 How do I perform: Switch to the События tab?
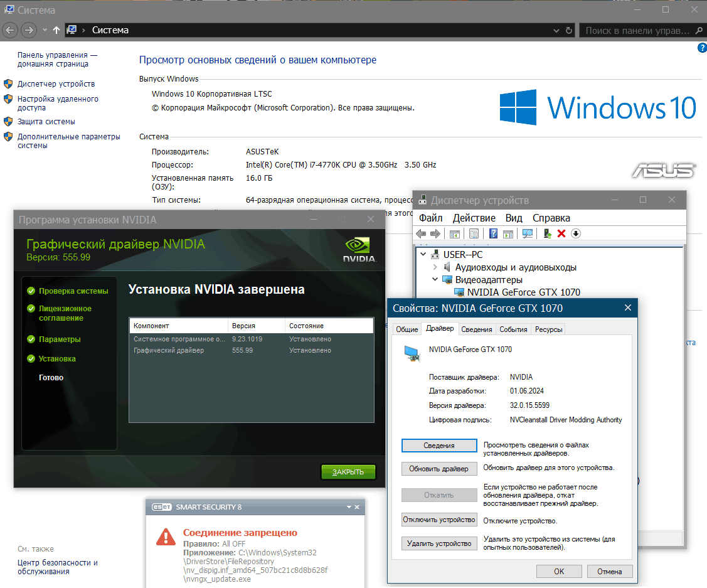[513, 329]
